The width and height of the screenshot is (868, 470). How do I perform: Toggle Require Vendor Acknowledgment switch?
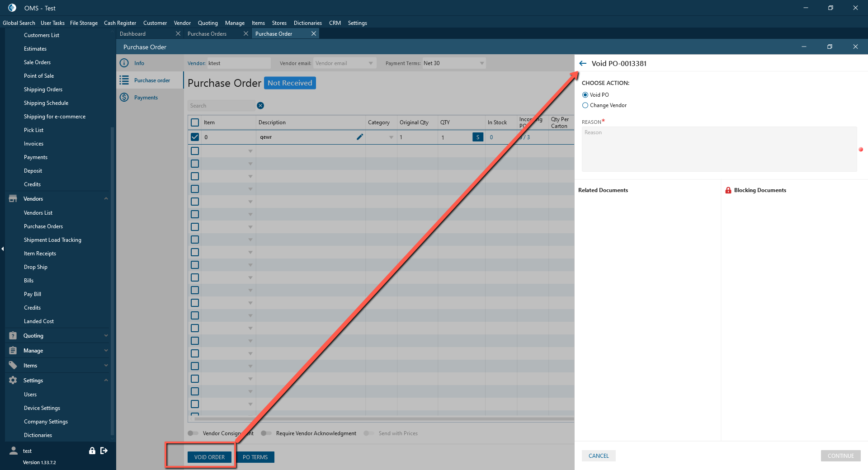266,433
